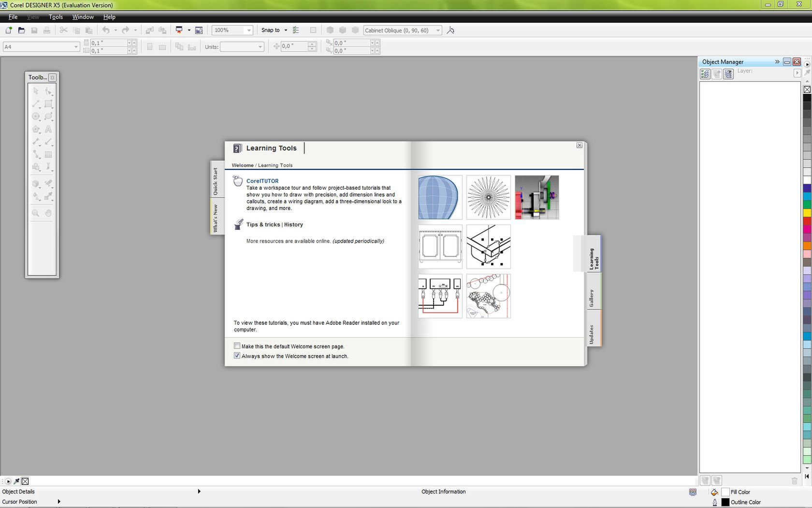Open the History link
Screen dimensions: 812x508
coord(293,224)
